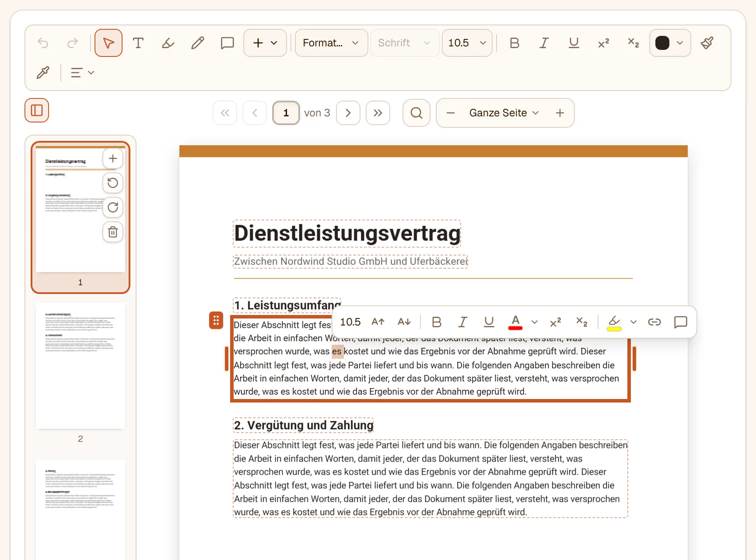Open the text alignment dropdown

pos(82,73)
